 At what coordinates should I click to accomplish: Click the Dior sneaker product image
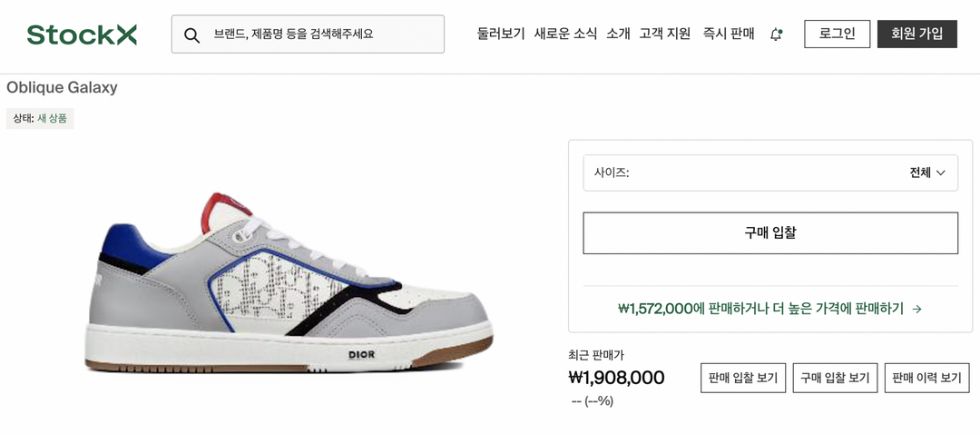pos(289,283)
